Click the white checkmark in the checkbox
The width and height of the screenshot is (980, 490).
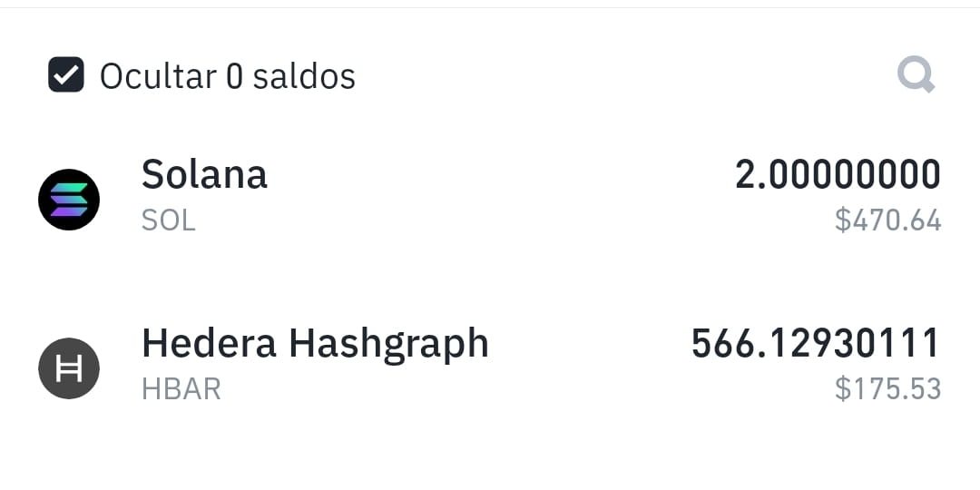click(x=66, y=75)
